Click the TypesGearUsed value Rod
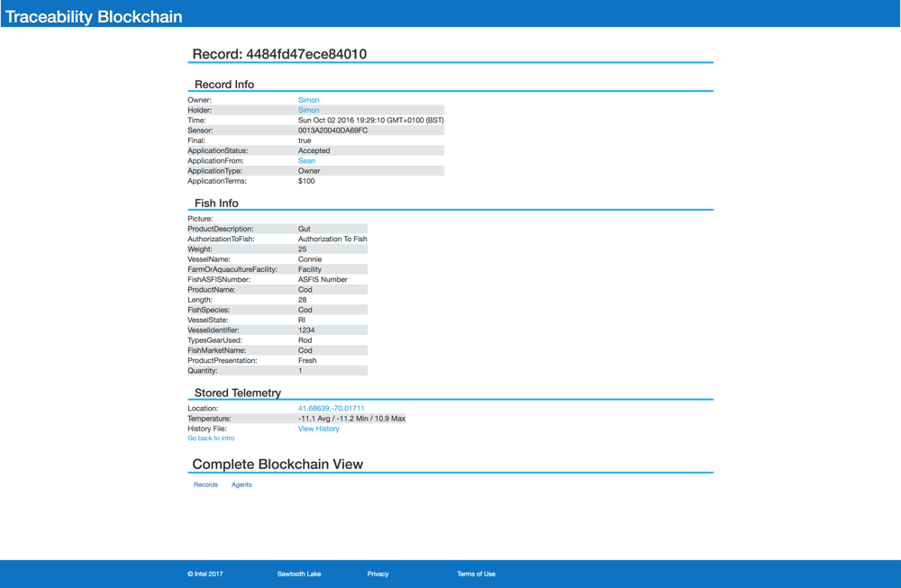 click(305, 340)
